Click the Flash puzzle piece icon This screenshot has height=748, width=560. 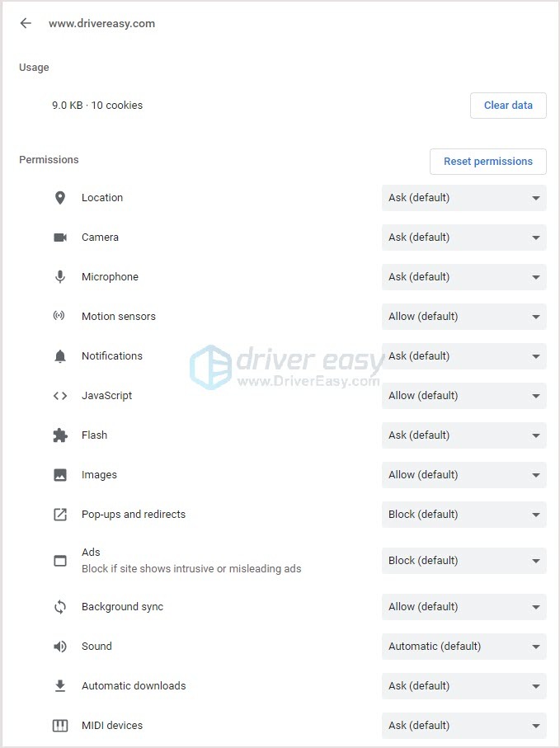(x=59, y=435)
